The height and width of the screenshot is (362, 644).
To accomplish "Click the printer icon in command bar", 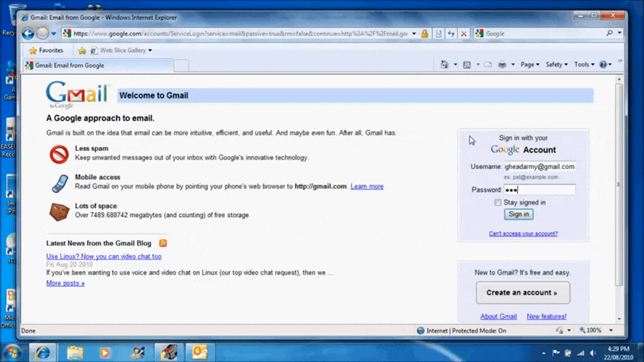I will [502, 65].
